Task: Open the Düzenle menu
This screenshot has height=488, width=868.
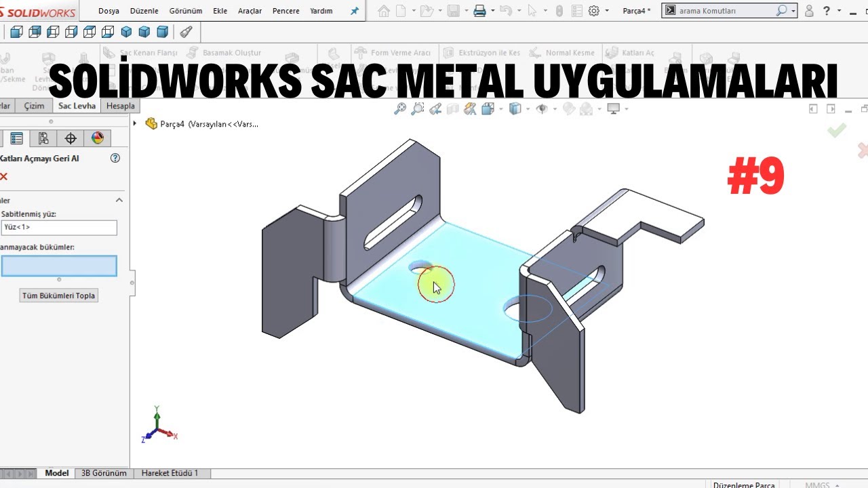Action: coord(144,11)
